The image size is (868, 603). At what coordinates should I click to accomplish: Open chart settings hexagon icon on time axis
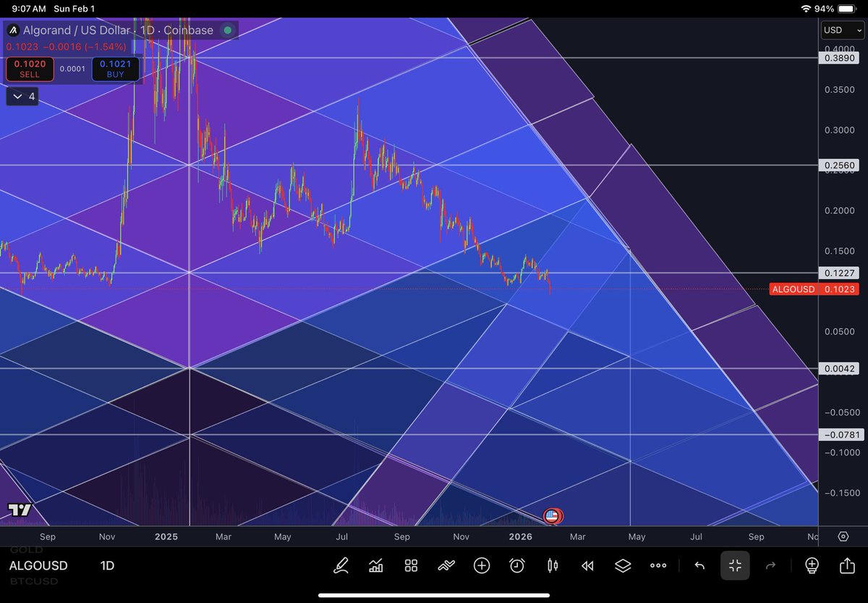point(843,536)
